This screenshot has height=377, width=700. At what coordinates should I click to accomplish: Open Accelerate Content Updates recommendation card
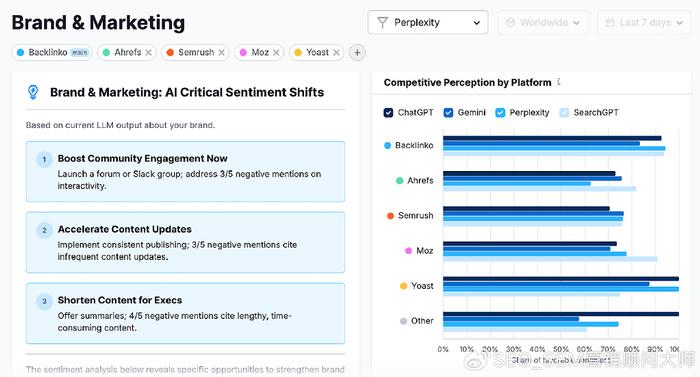[185, 243]
